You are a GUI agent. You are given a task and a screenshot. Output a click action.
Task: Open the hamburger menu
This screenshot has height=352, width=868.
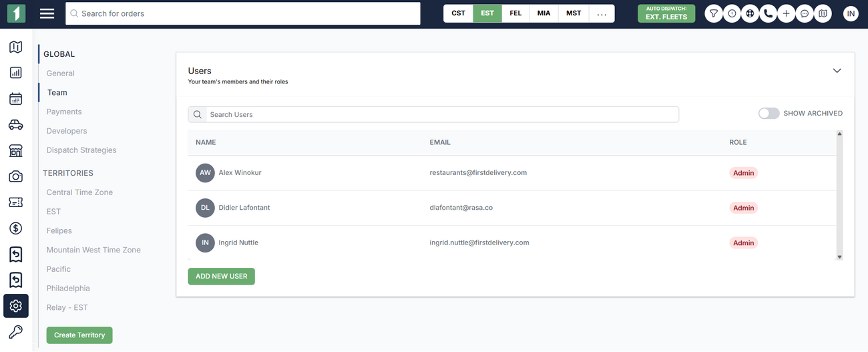(47, 13)
